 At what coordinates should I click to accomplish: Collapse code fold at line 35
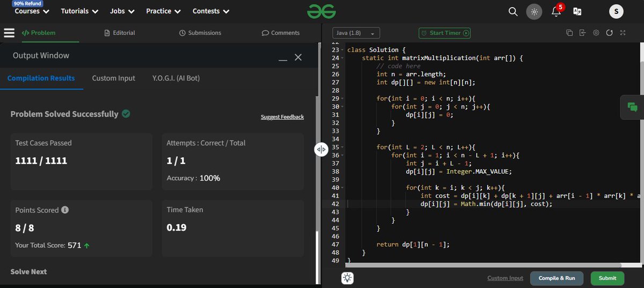click(342, 147)
